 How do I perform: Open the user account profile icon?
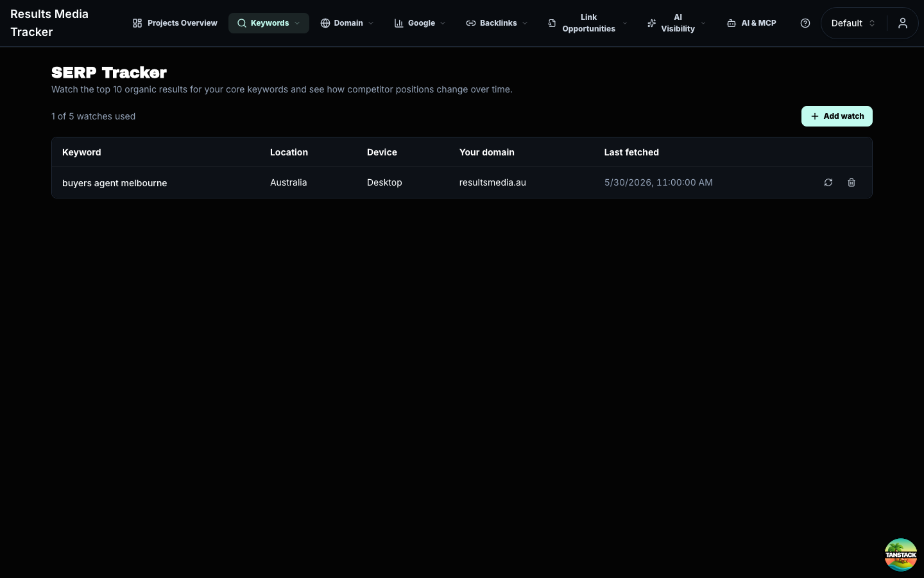pyautogui.click(x=903, y=23)
